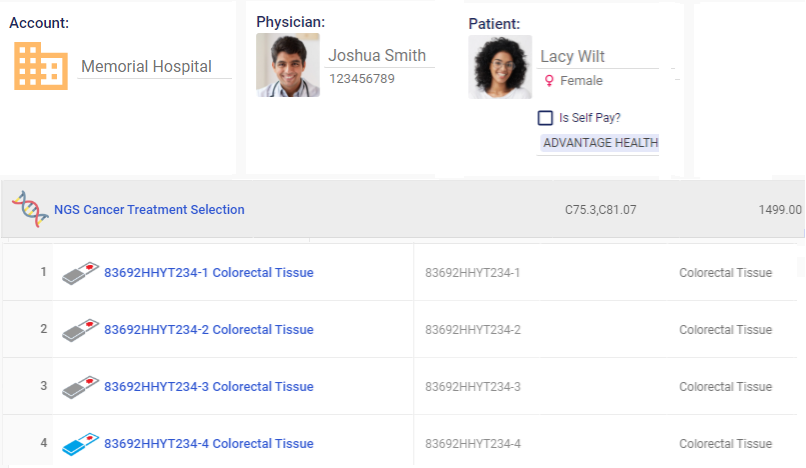Click the slide icon for specimen 83692HHYT234-1
Viewport: 806px width, 468px height.
click(80, 273)
